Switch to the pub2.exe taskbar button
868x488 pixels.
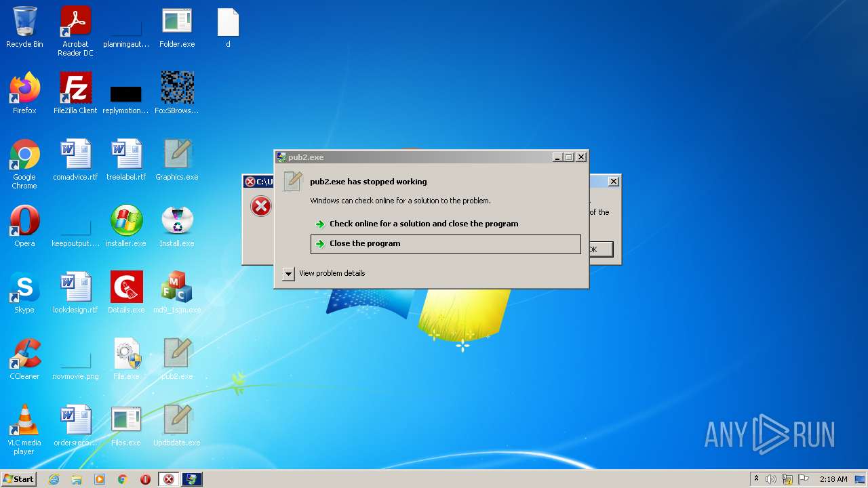(192, 479)
